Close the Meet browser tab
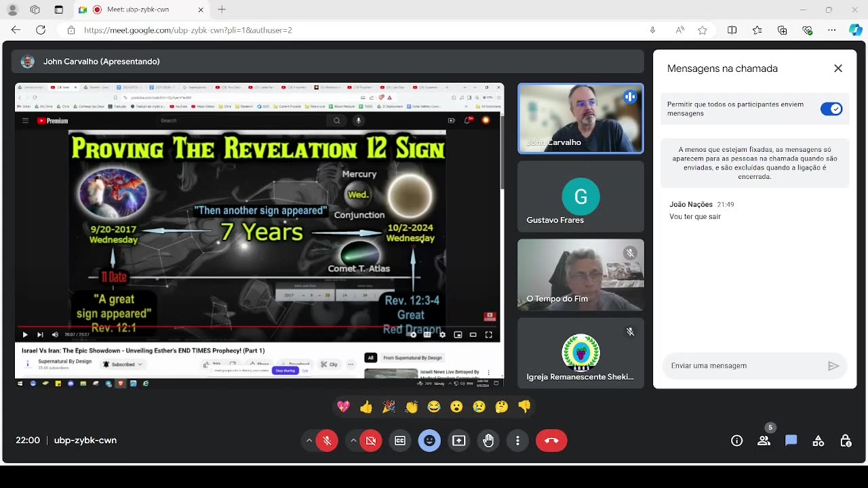This screenshot has width=868, height=488. coord(201,9)
